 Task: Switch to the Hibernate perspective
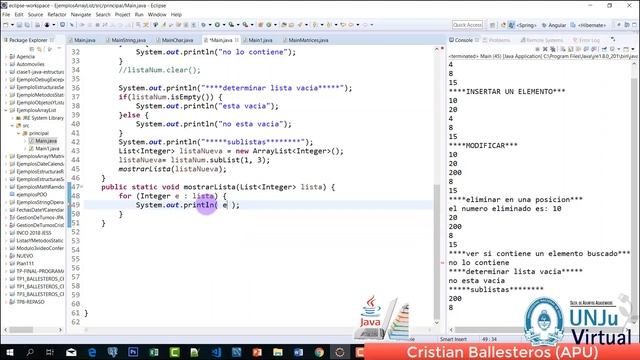tap(588, 25)
